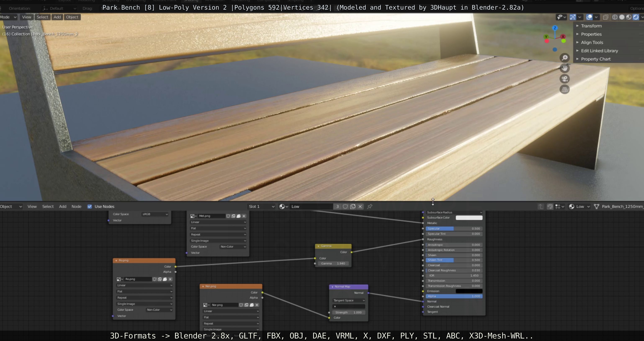Toggle the camera view icon
The width and height of the screenshot is (644, 341).
click(x=564, y=79)
